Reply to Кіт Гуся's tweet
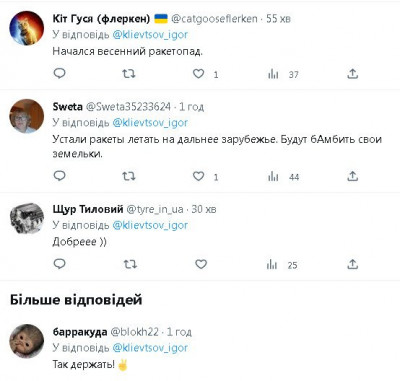 point(60,73)
